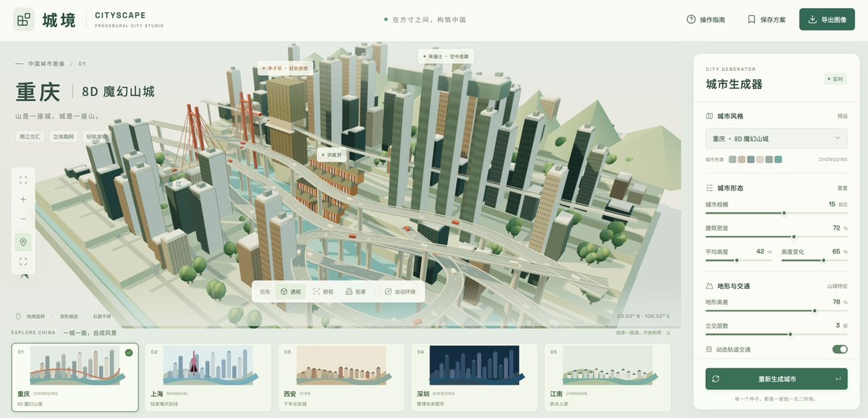Screen dimensions: 868x418
Task: Click the 实时 status badge
Action: click(x=835, y=79)
